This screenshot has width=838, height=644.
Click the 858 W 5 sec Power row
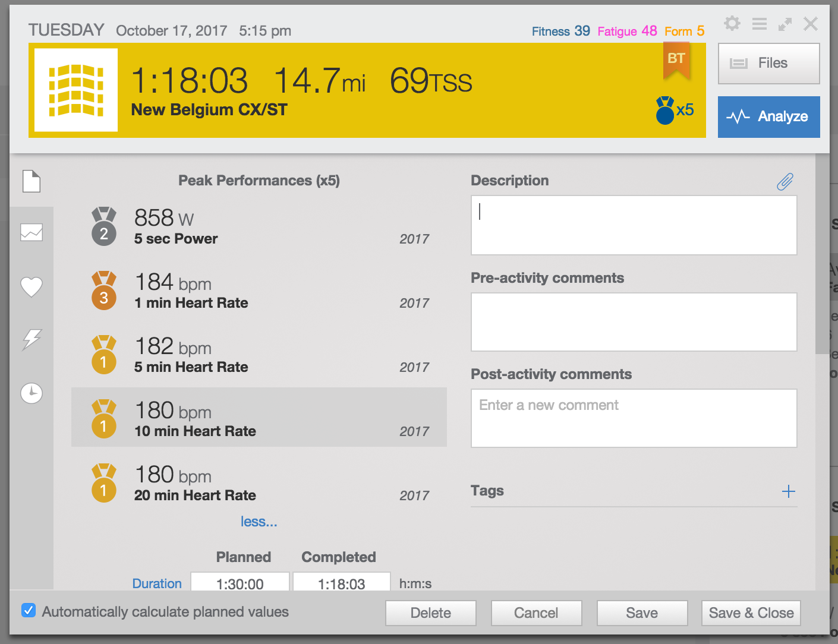pos(259,226)
